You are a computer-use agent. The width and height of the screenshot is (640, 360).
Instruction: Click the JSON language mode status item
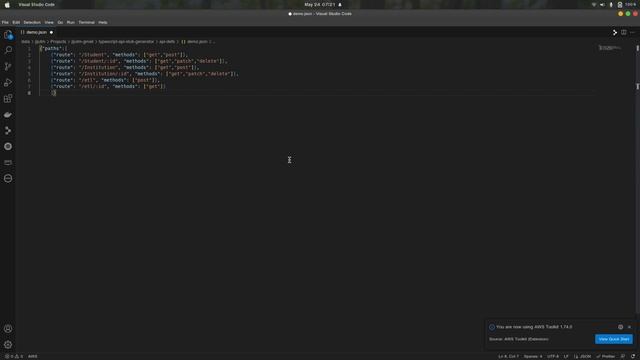coord(583,356)
